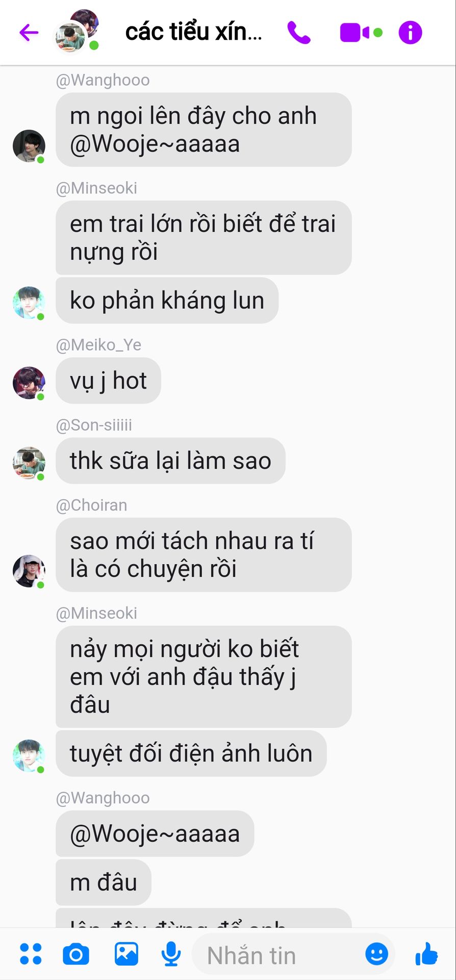Tap the group avatar in the header
The width and height of the screenshot is (456, 980).
coord(77,31)
